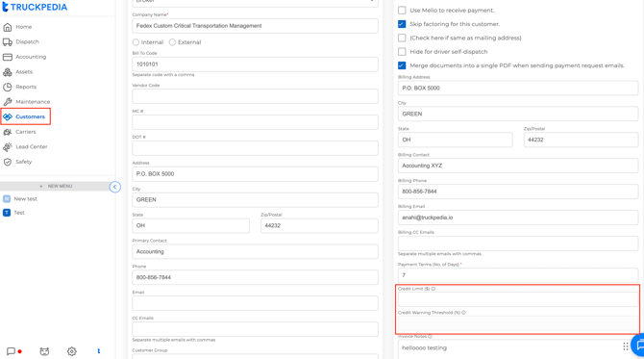Open the blue chat support bubble
The height and width of the screenshot is (359, 644).
coord(638,346)
